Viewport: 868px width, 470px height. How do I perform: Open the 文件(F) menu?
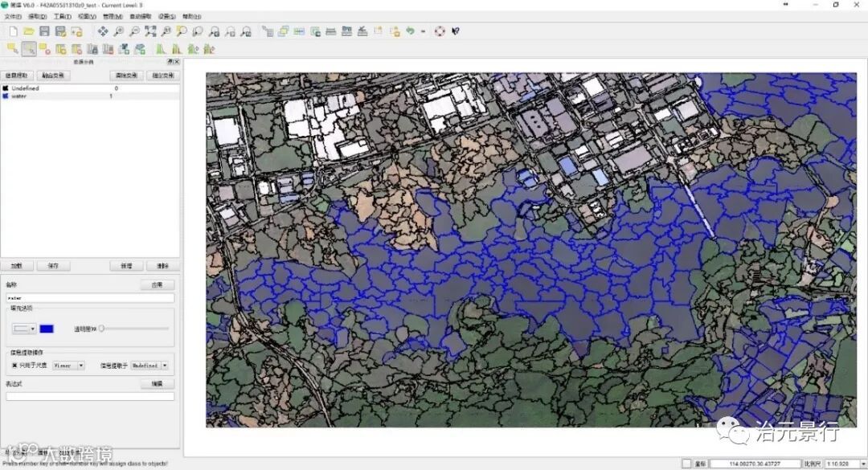(13, 17)
